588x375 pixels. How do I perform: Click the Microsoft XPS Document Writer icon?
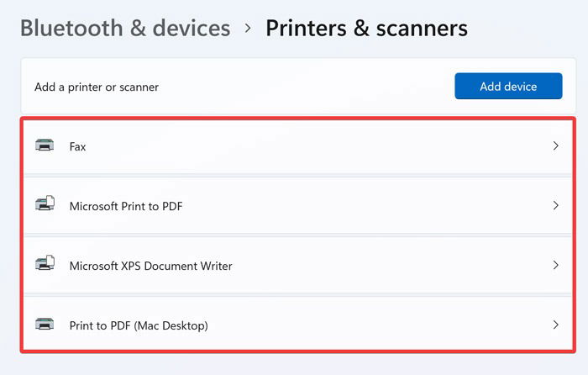point(45,263)
